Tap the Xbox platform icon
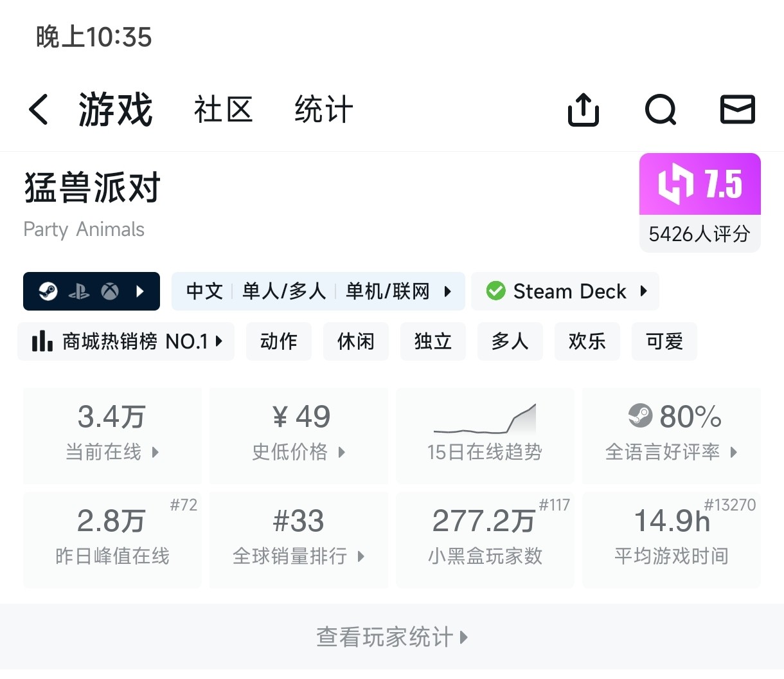This screenshot has width=784, height=679. point(110,292)
